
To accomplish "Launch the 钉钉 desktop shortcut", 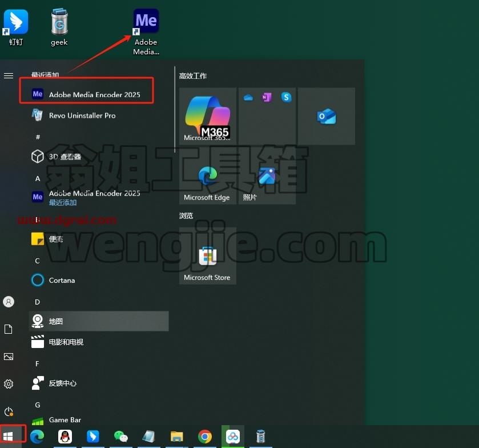I will coord(15,27).
